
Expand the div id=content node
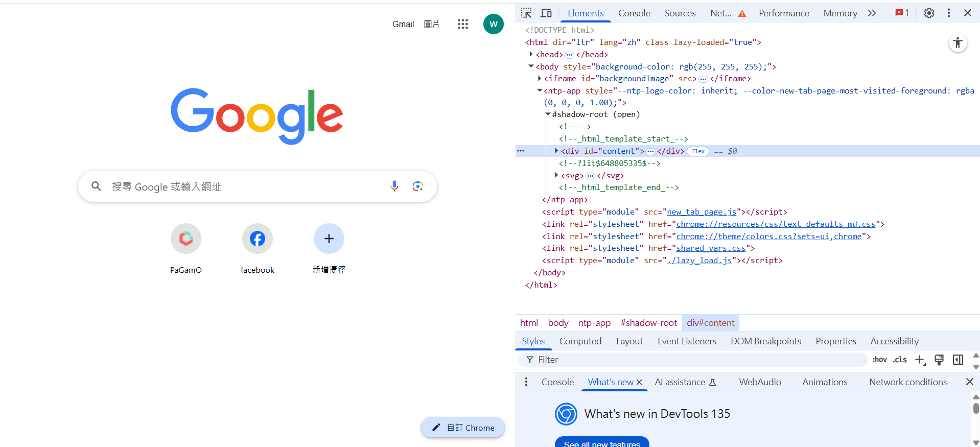coord(556,151)
